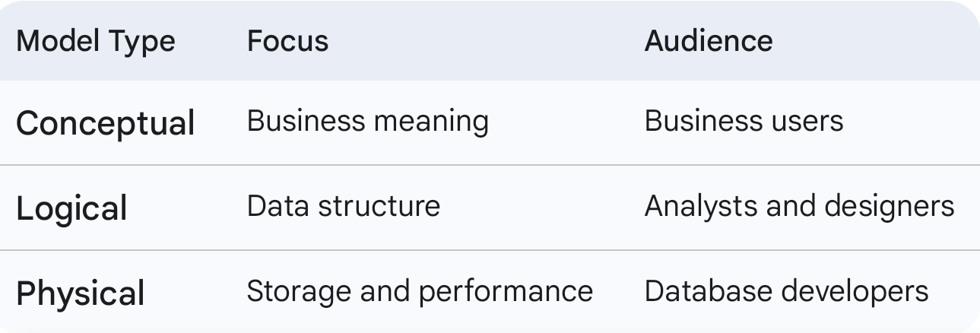Screen dimensions: 980x333
Task: Click the Storage and performance cell
Action: coord(420,291)
